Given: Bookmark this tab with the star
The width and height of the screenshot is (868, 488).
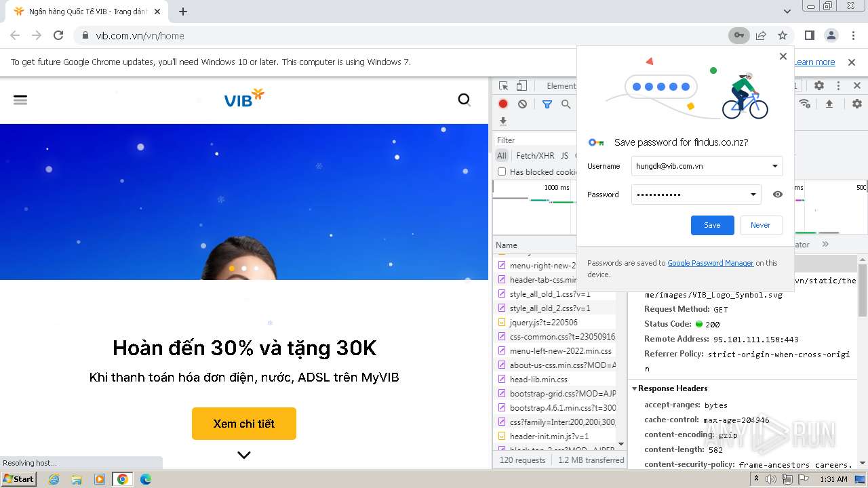Looking at the screenshot, I should pos(783,35).
